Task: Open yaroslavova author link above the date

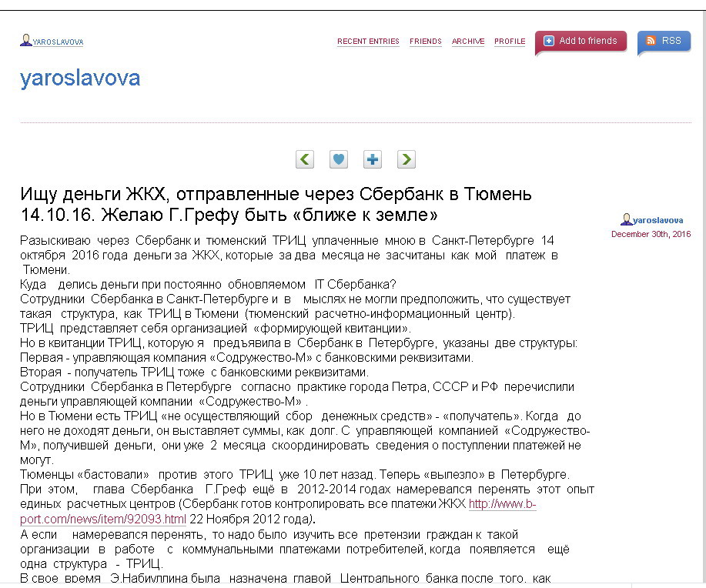Action: tap(657, 220)
